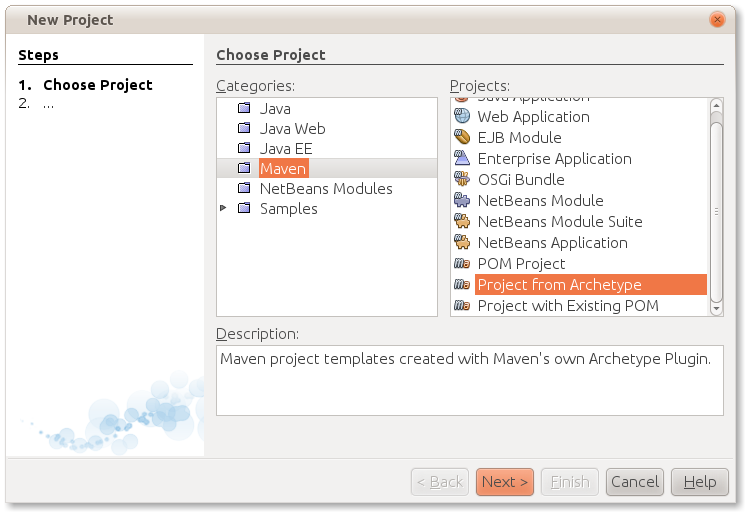Click the NetBeans Module Suite icon
745x512 pixels.
(x=462, y=221)
